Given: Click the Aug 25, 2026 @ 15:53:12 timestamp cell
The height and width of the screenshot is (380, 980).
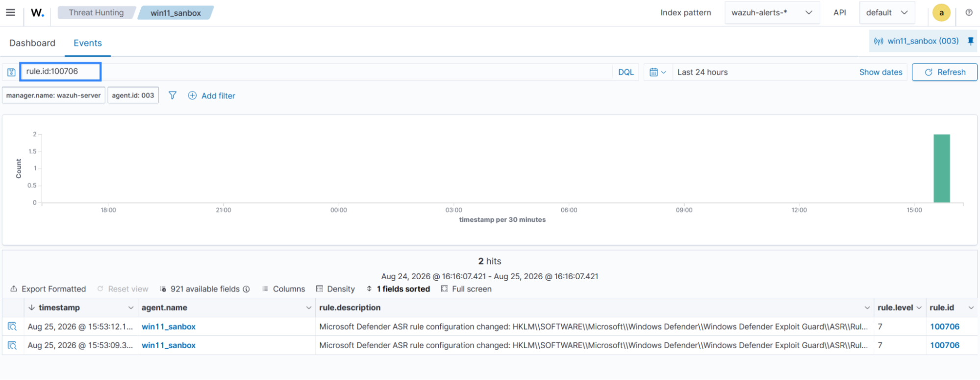Looking at the screenshot, I should pos(80,327).
